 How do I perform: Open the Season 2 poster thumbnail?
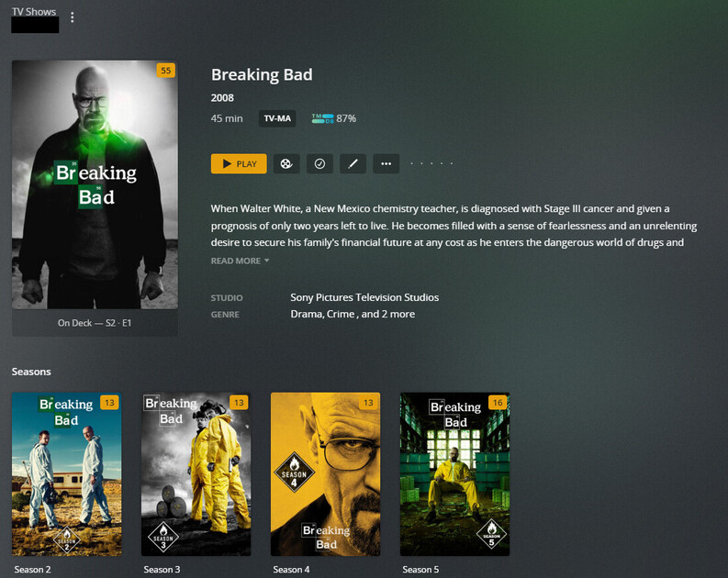click(x=67, y=474)
